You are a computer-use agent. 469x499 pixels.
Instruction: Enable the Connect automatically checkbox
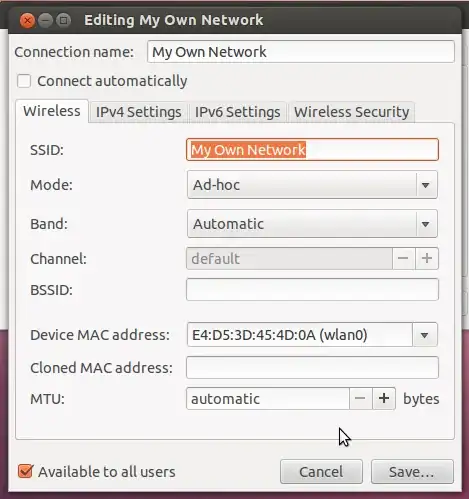tap(24, 81)
